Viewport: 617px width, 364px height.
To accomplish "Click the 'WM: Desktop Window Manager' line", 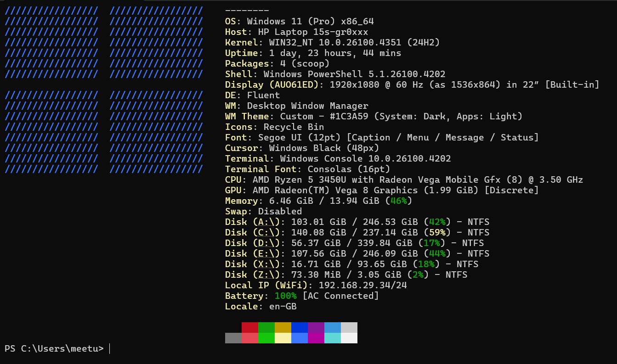I will click(296, 106).
